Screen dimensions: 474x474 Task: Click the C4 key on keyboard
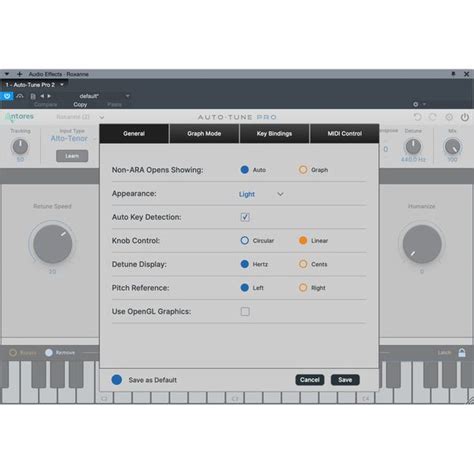coord(366,398)
